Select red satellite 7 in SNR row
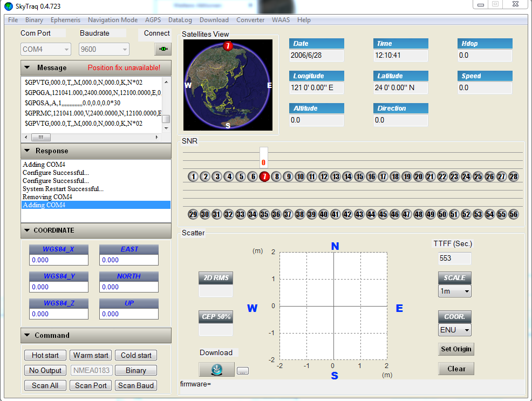532x401 pixels. [x=264, y=176]
